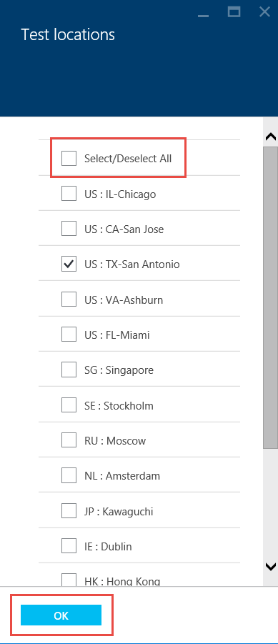Maximize the Test locations blade
Screen dimensions: 278x644
click(x=234, y=11)
